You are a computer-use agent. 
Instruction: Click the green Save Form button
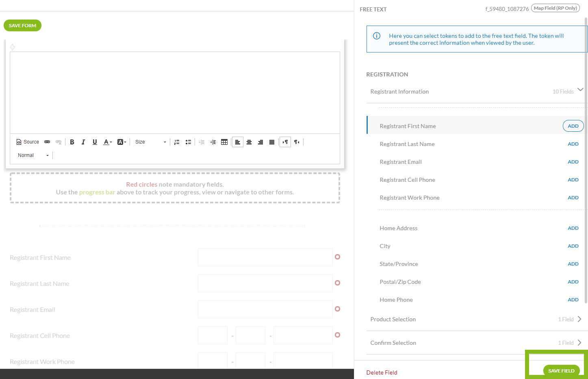coord(22,26)
